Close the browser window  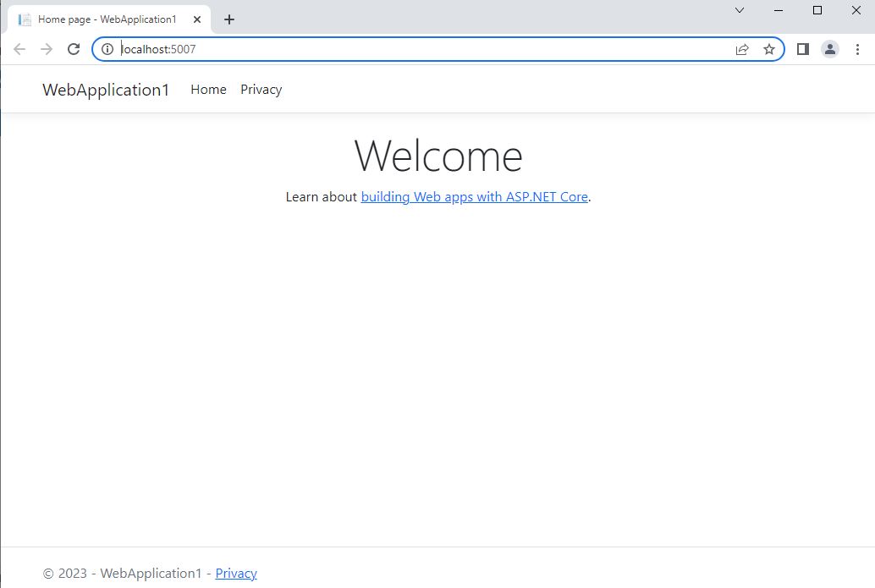(856, 10)
